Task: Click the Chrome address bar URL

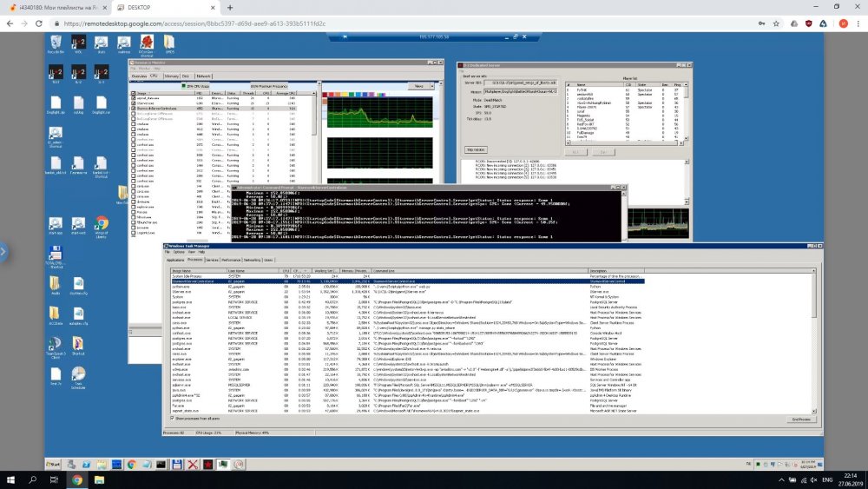Action: click(194, 23)
